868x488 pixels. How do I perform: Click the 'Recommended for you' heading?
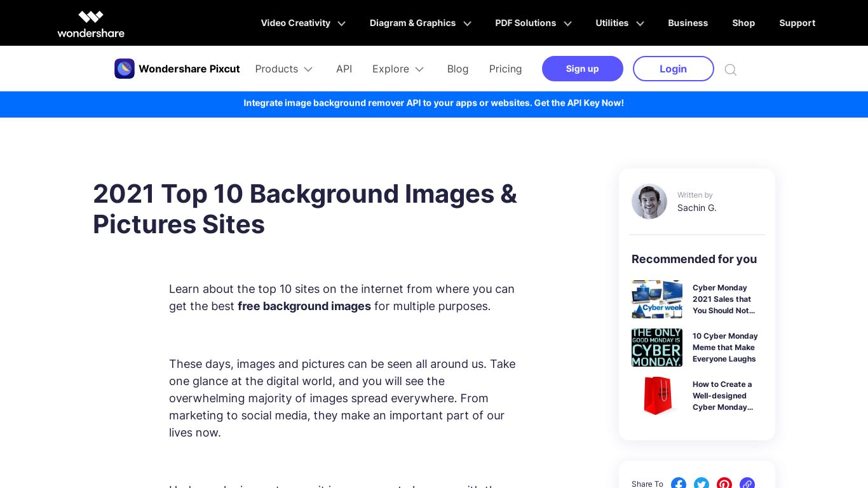click(694, 259)
